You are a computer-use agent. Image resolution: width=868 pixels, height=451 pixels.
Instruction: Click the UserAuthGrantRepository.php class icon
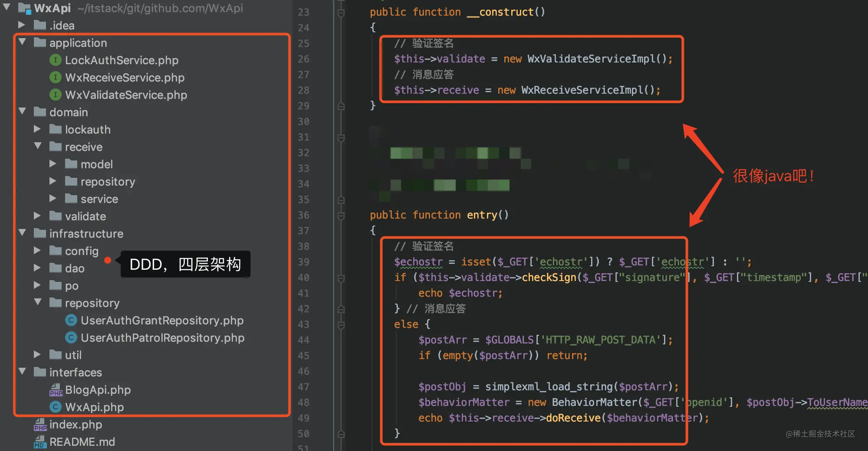(71, 320)
